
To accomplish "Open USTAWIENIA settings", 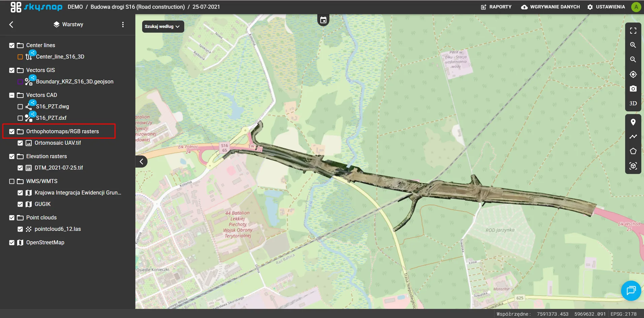I will point(606,7).
